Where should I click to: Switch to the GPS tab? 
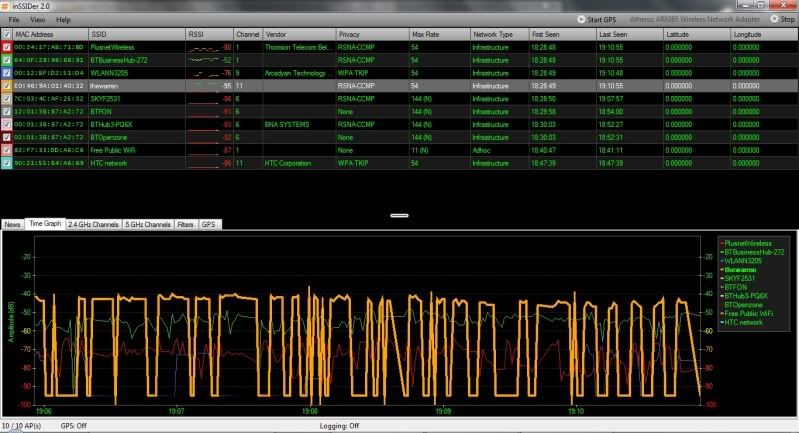pyautogui.click(x=209, y=225)
